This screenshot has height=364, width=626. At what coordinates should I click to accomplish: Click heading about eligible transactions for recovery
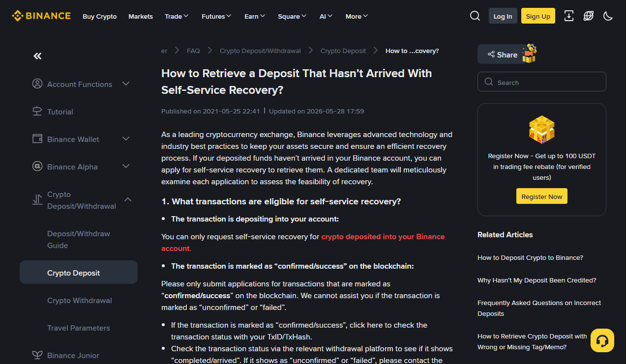(x=281, y=201)
